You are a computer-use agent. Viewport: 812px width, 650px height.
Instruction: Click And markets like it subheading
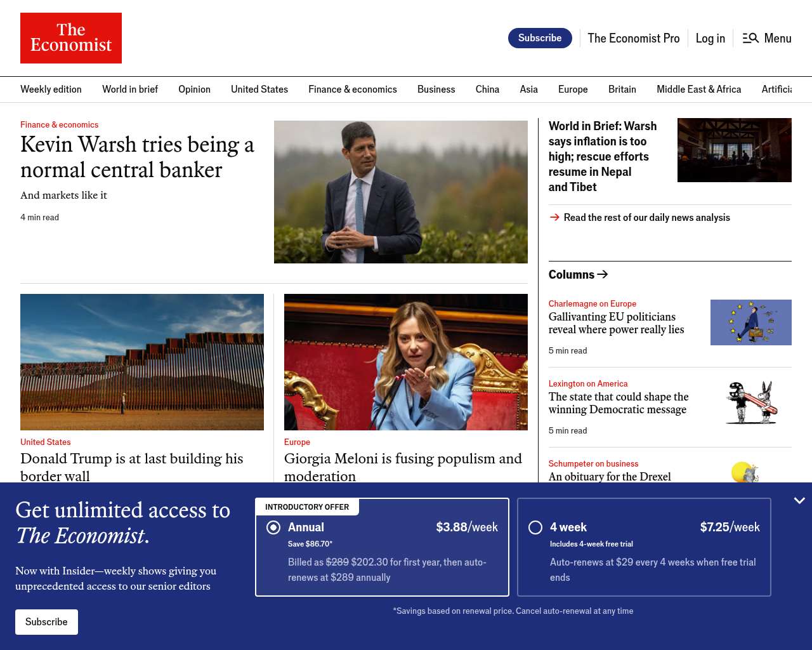[x=63, y=196]
